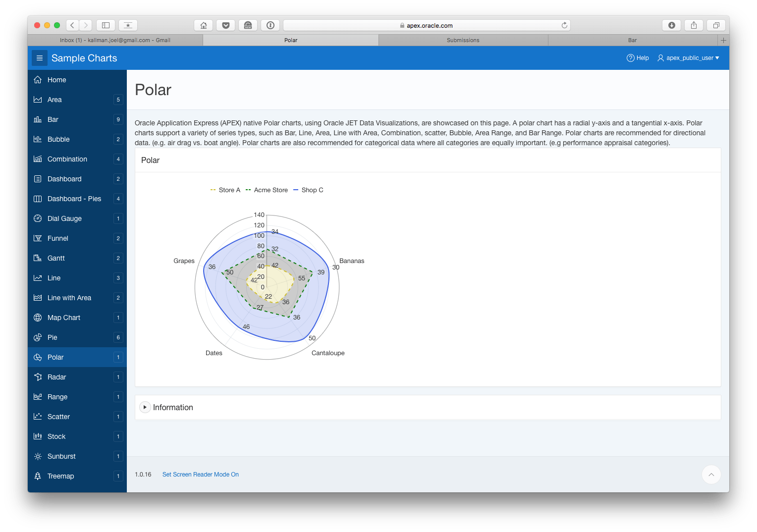The width and height of the screenshot is (757, 532).
Task: Select the Range chart icon
Action: (38, 397)
